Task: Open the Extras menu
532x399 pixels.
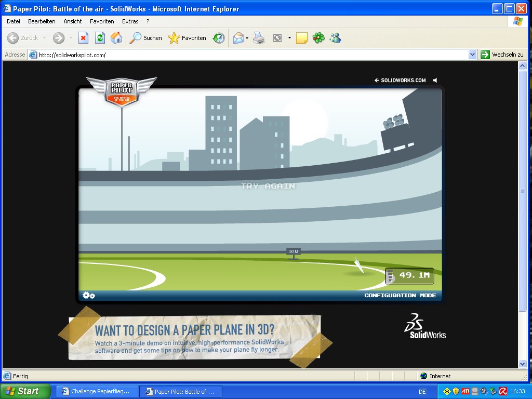Action: click(130, 21)
